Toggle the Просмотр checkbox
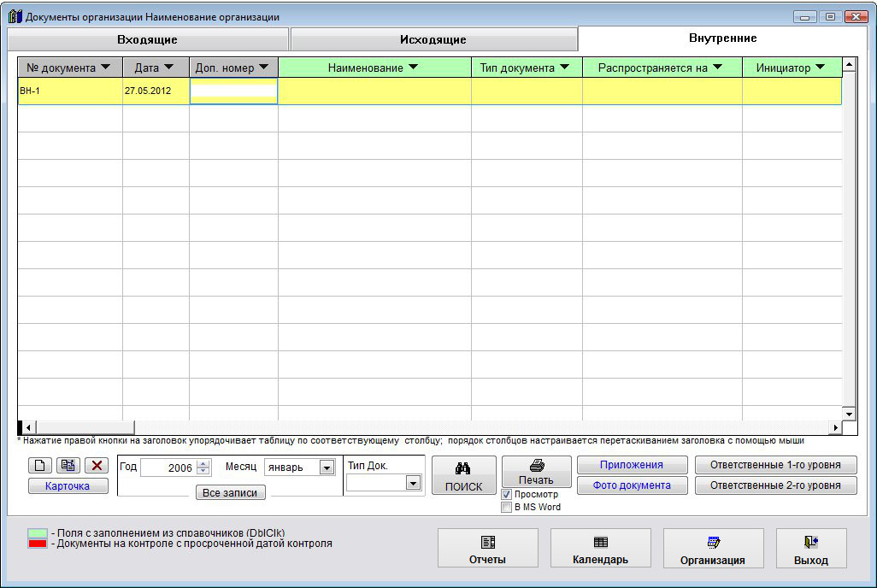The width and height of the screenshot is (877, 588). [507, 495]
